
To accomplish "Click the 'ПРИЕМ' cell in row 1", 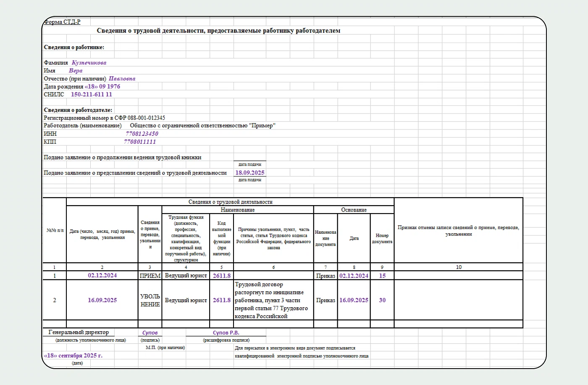I will point(150,276).
